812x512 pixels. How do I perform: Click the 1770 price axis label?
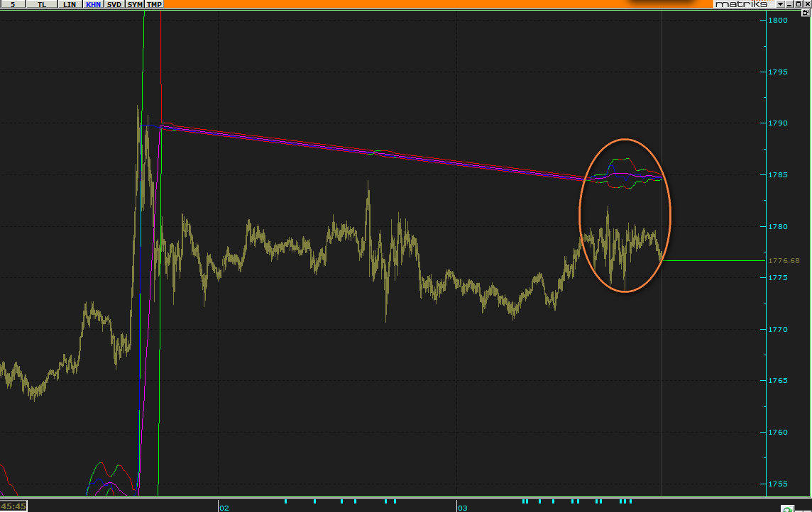(x=778, y=330)
